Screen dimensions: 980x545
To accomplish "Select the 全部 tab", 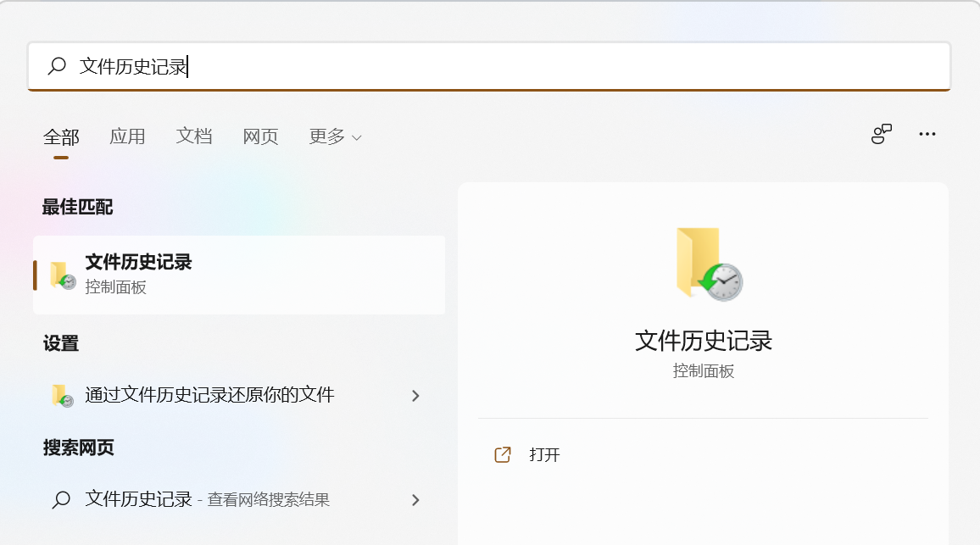I will [61, 136].
